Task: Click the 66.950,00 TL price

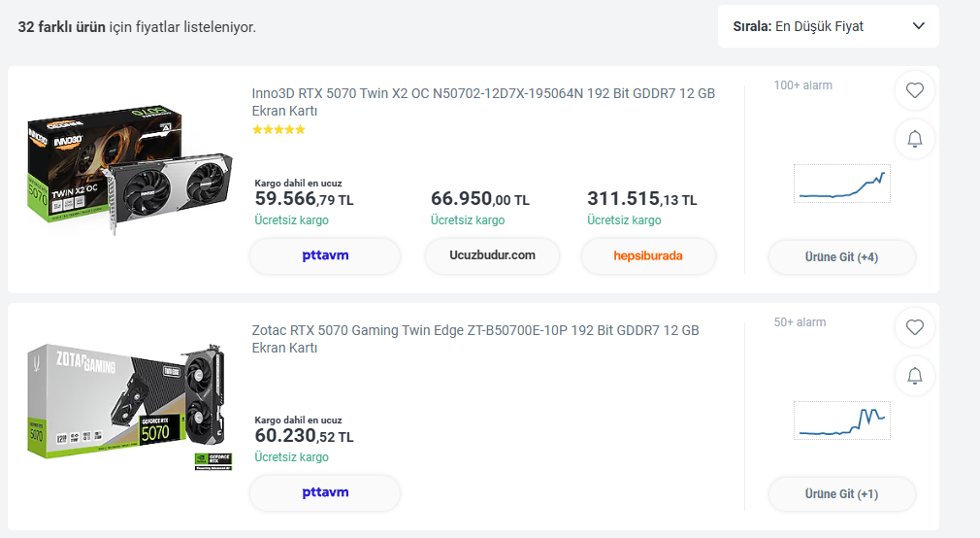Action: pos(480,199)
